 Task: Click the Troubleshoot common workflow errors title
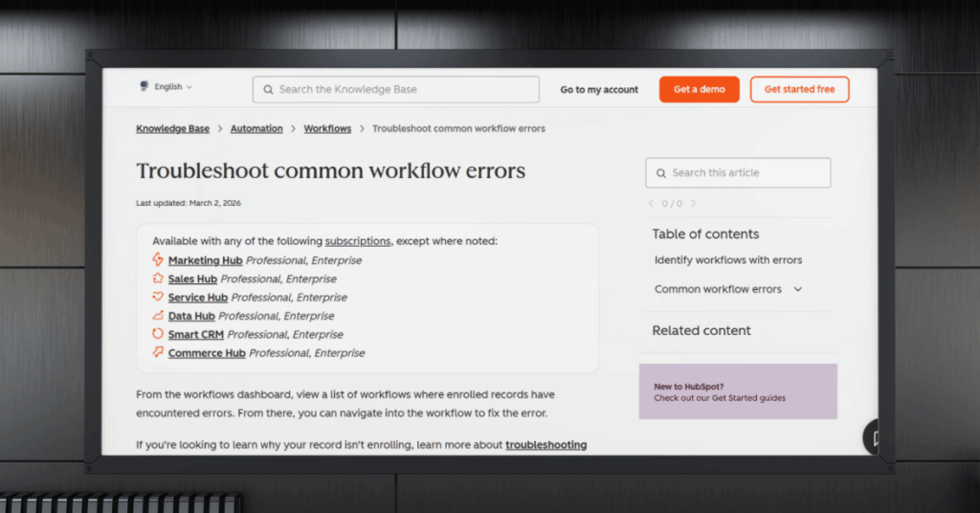[x=330, y=170]
